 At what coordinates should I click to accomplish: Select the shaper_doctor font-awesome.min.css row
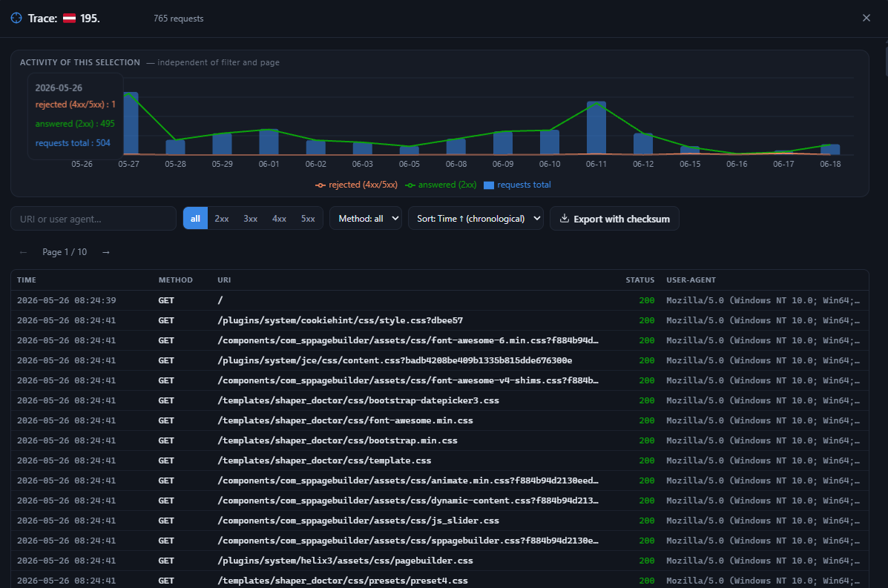pyautogui.click(x=439, y=420)
